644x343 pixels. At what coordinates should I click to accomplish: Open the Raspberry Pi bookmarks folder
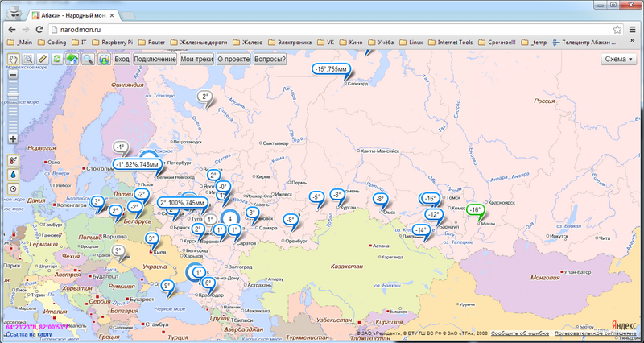(113, 43)
